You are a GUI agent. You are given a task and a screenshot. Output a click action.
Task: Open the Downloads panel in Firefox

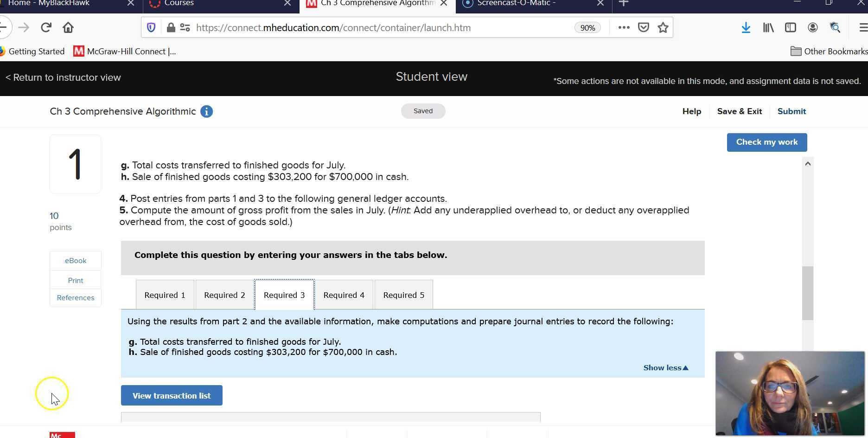[x=746, y=27]
